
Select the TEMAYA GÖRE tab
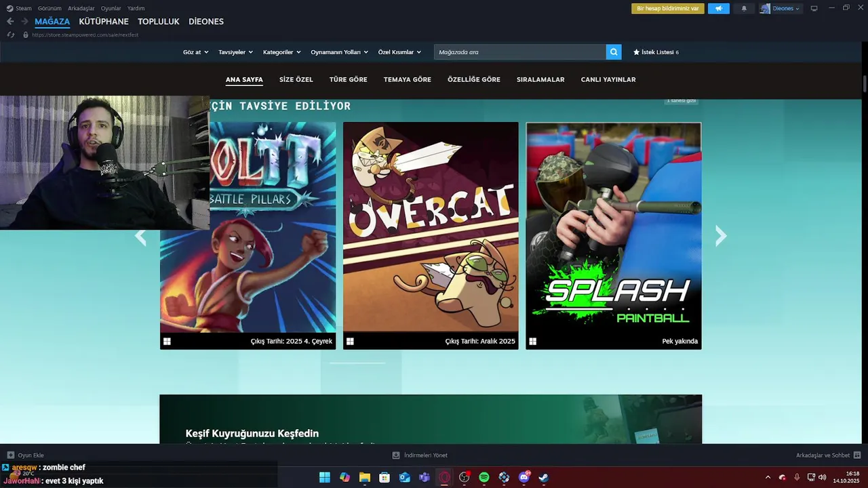click(x=408, y=79)
